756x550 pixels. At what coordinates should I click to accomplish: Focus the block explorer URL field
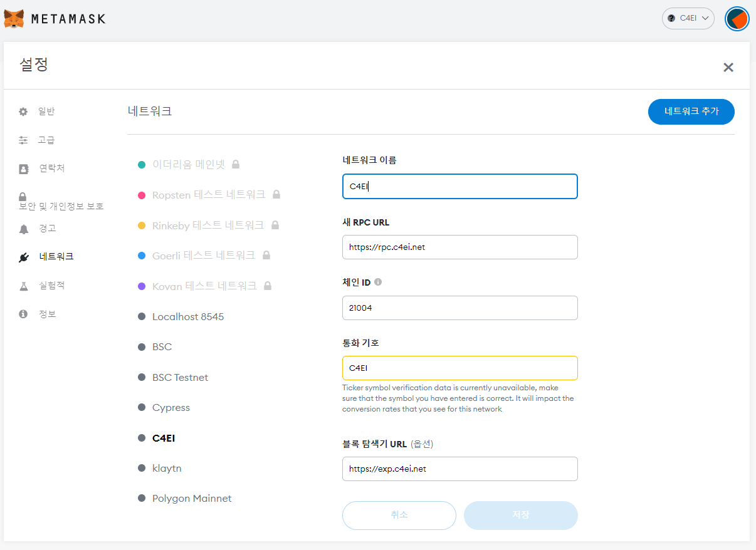tap(459, 469)
